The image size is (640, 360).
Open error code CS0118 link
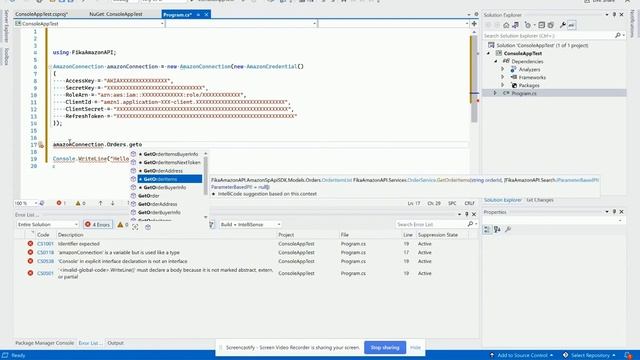coord(45,252)
